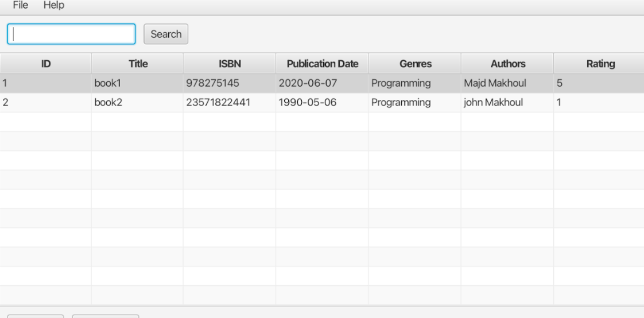Screen dimensions: 644x318
Task: Click the ISBN column header
Action: 229,64
